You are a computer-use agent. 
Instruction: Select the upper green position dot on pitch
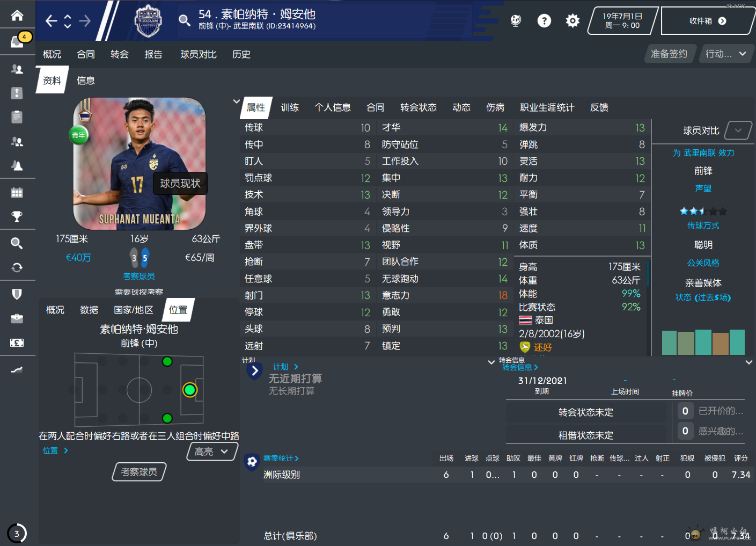click(167, 362)
